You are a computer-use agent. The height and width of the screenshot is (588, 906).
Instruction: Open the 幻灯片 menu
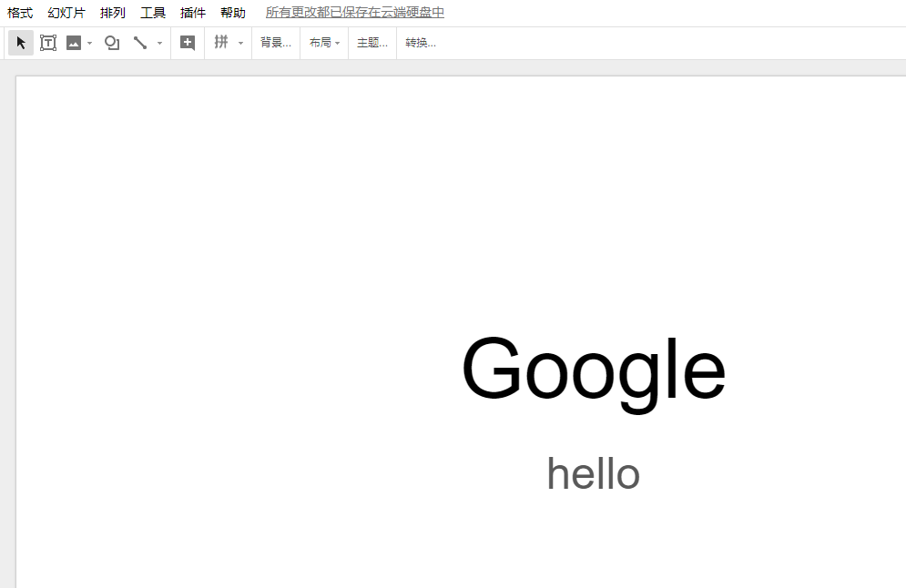point(66,12)
